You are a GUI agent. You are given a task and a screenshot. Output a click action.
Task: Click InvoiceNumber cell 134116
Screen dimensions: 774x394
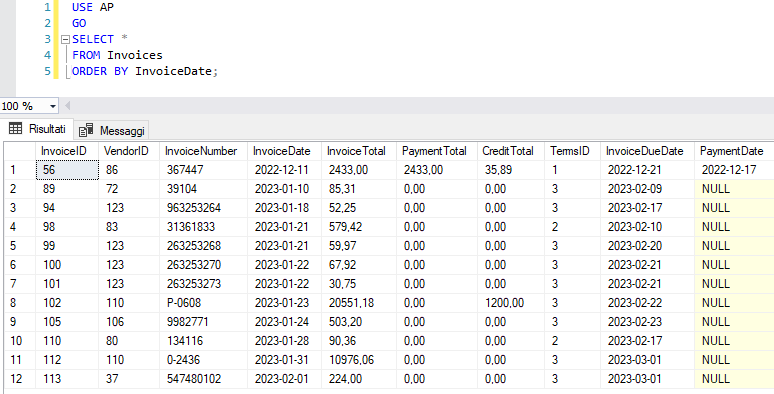(x=203, y=341)
